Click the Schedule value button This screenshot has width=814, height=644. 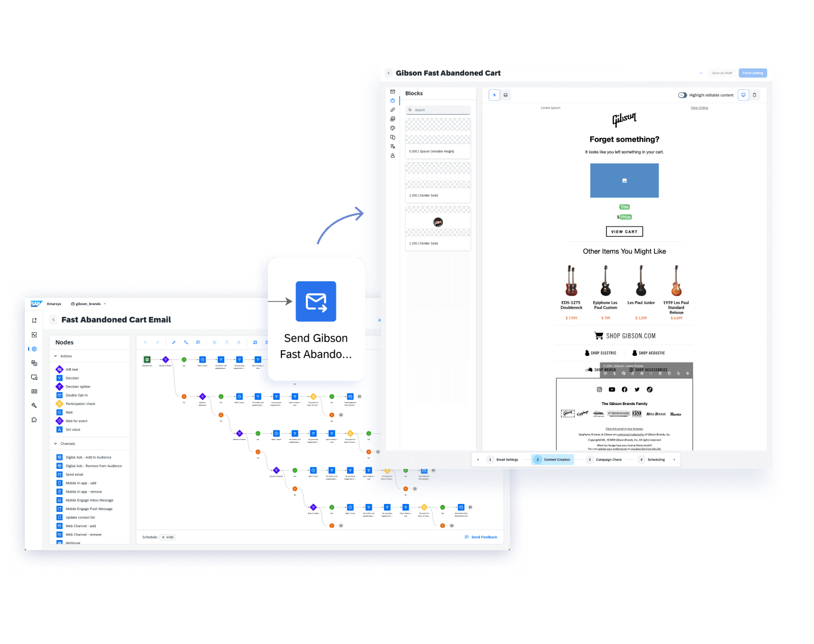click(168, 537)
